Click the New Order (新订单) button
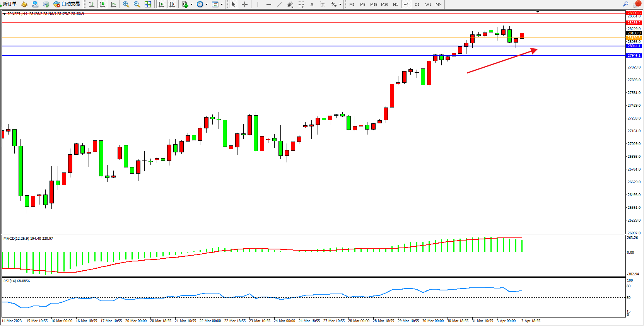Viewport: 644px width, 326px height. pos(9,4)
